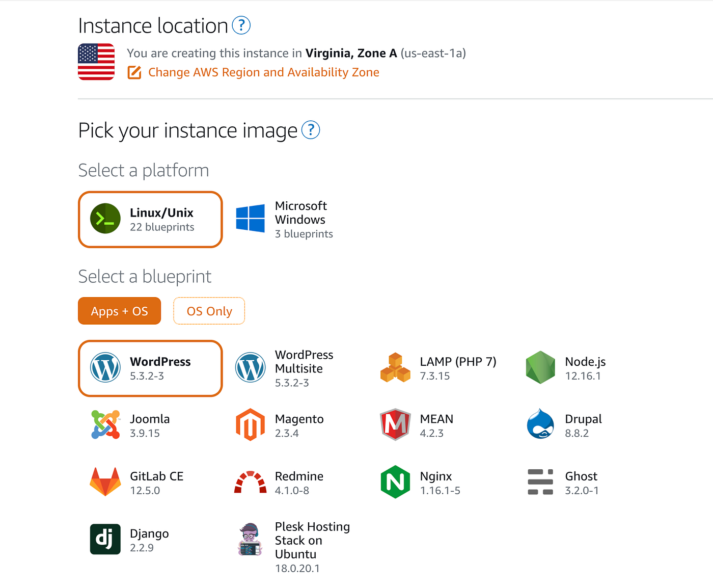Select the Node.js blueprint icon

click(540, 368)
